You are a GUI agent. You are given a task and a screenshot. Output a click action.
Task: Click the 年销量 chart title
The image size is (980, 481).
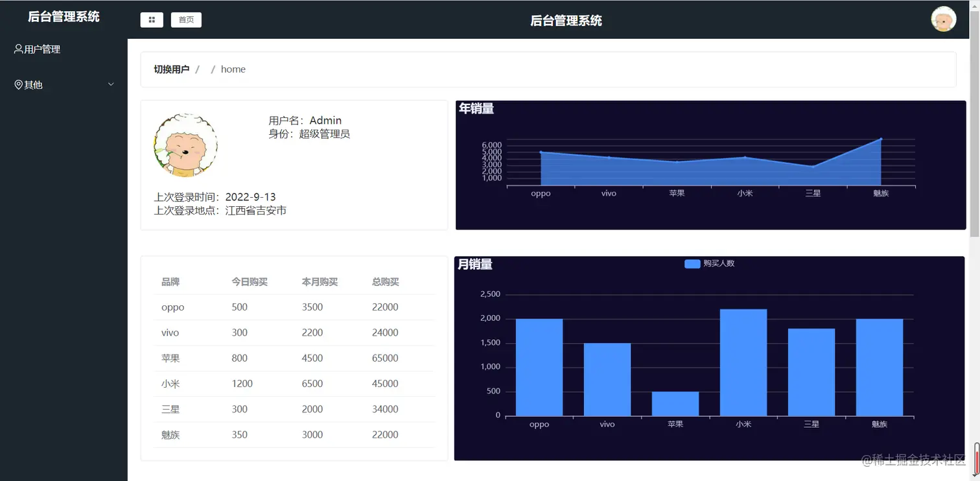pyautogui.click(x=476, y=109)
